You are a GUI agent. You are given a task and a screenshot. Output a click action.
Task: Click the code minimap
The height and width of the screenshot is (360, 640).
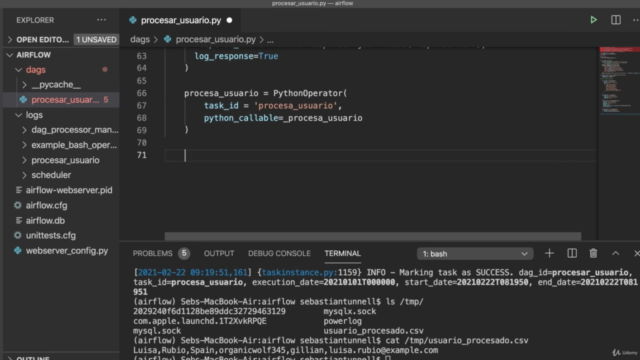click(x=619, y=82)
